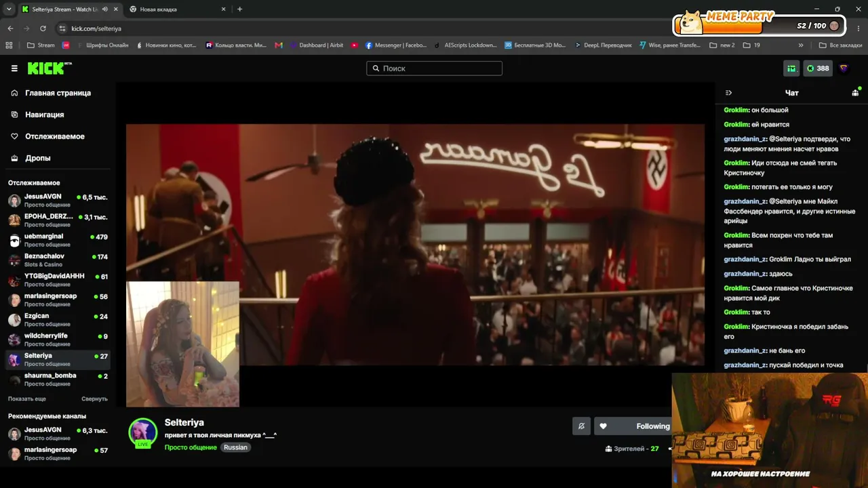
Task: Open Навигация in the sidebar
Action: click(45, 115)
